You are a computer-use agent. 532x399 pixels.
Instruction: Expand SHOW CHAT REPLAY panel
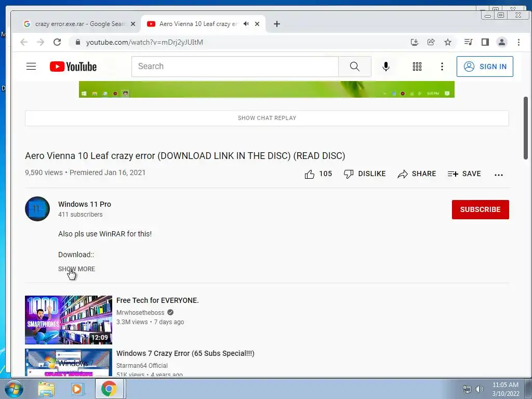click(x=267, y=118)
